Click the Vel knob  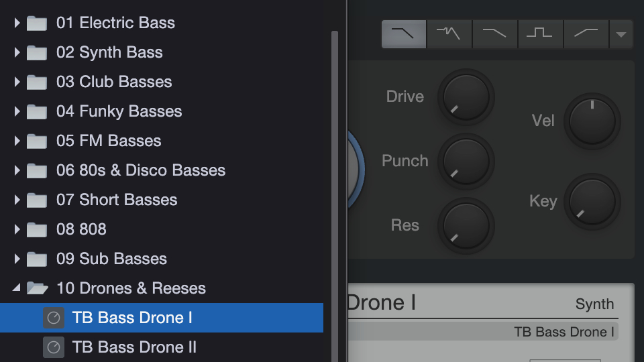click(592, 121)
